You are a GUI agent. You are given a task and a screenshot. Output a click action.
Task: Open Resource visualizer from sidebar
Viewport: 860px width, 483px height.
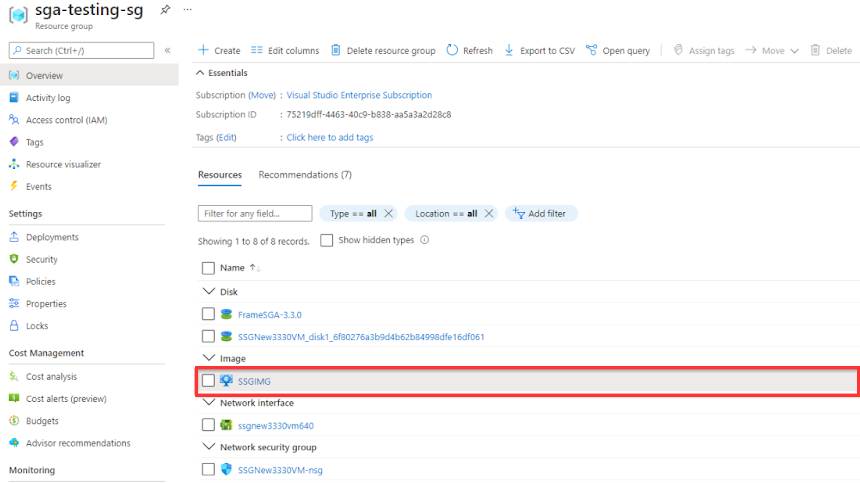click(63, 164)
